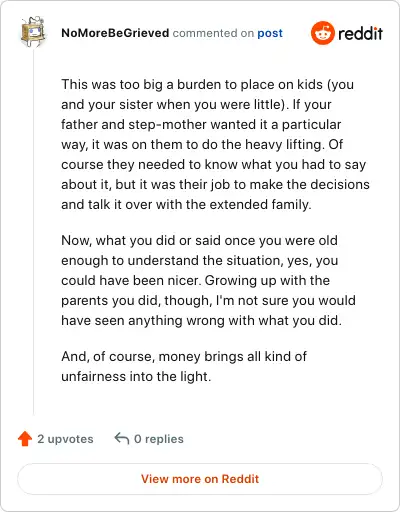
Task: Click the reddit wordmark logo
Action: 360,33
